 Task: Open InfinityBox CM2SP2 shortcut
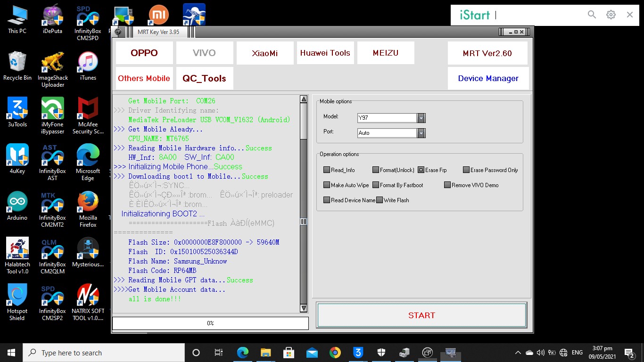pos(53,303)
